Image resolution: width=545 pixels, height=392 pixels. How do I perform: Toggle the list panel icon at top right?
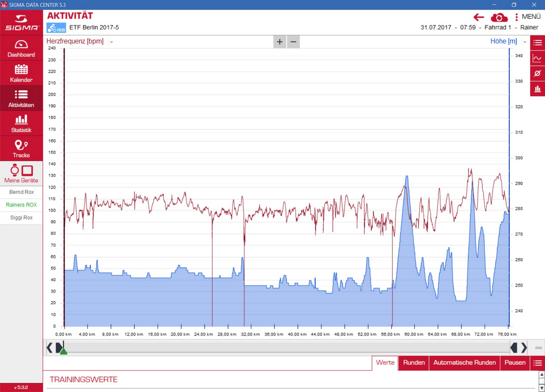[x=537, y=43]
